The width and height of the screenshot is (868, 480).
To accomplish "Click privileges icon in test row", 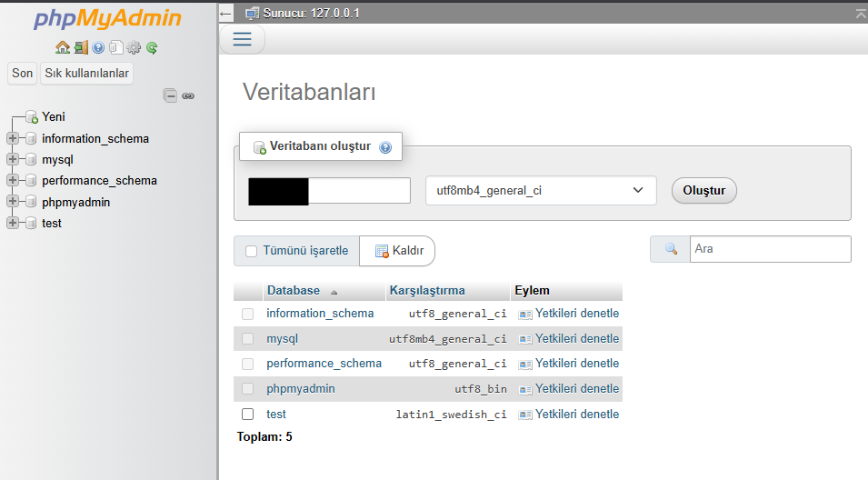I will [x=524, y=415].
